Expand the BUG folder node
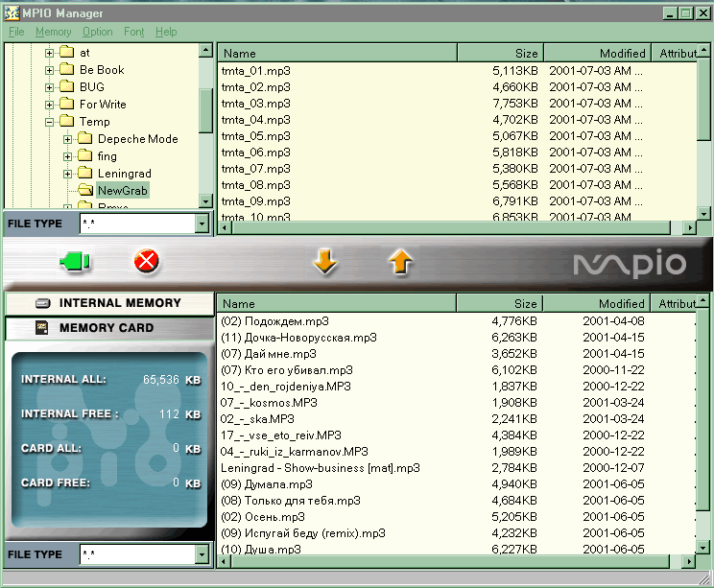This screenshot has width=714, height=588. pyautogui.click(x=49, y=87)
